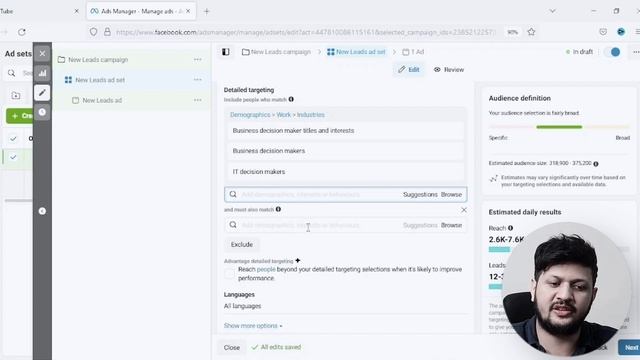Open the browser profile account icon

(621, 32)
